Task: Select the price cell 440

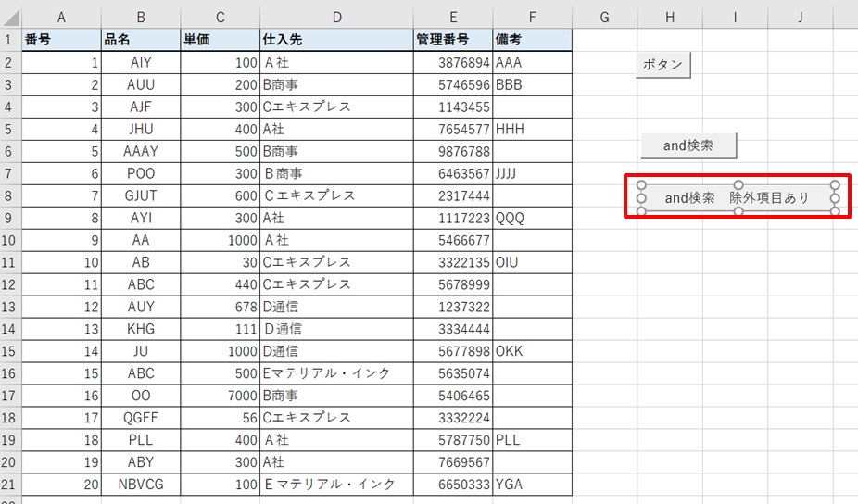Action: [x=220, y=284]
